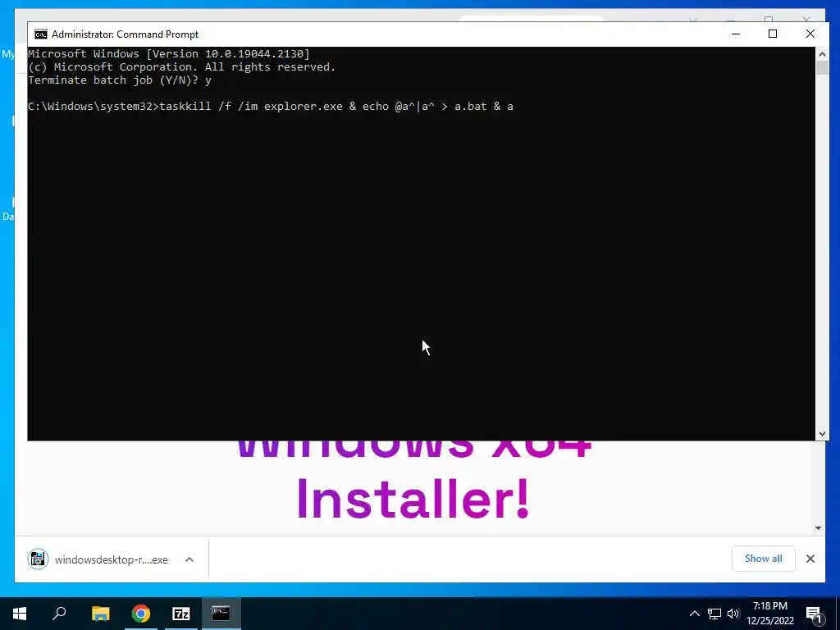Click the Command Prompt vertical scrollbar thumb

822,68
